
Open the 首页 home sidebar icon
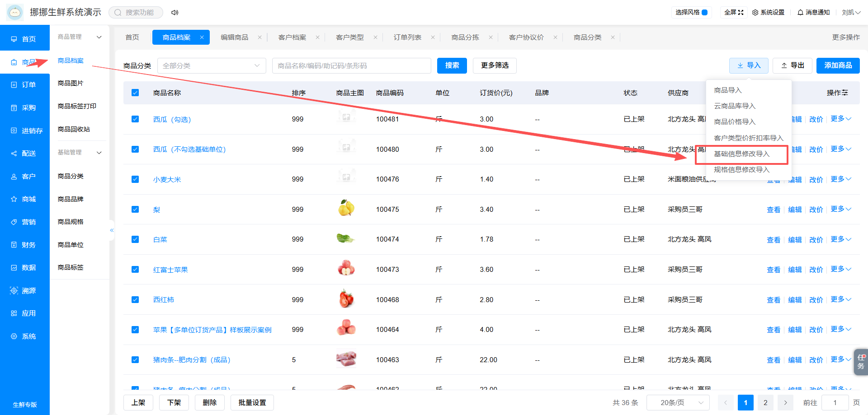click(x=14, y=39)
